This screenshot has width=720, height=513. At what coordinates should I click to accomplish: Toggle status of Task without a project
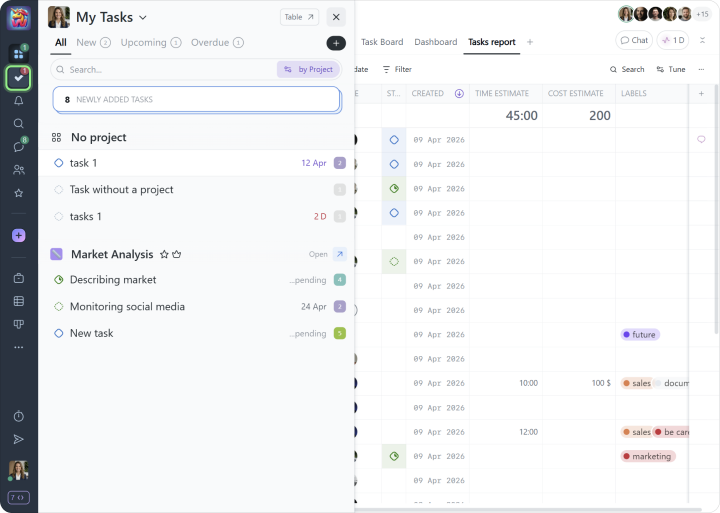point(59,190)
